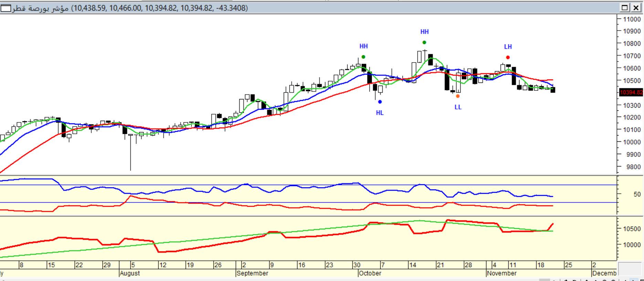Click the date tick labeled 28
The image size is (644, 281).
tap(468, 265)
